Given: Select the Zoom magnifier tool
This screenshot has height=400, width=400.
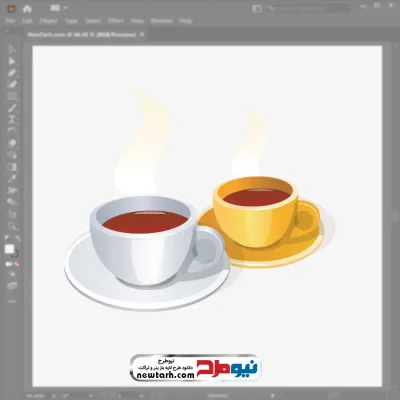Looking at the screenshot, I should click(x=12, y=226).
